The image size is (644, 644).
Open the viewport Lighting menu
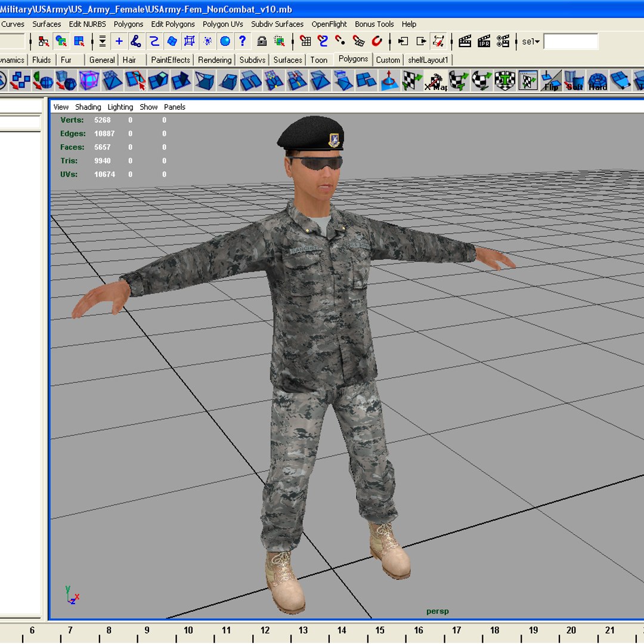(x=120, y=107)
